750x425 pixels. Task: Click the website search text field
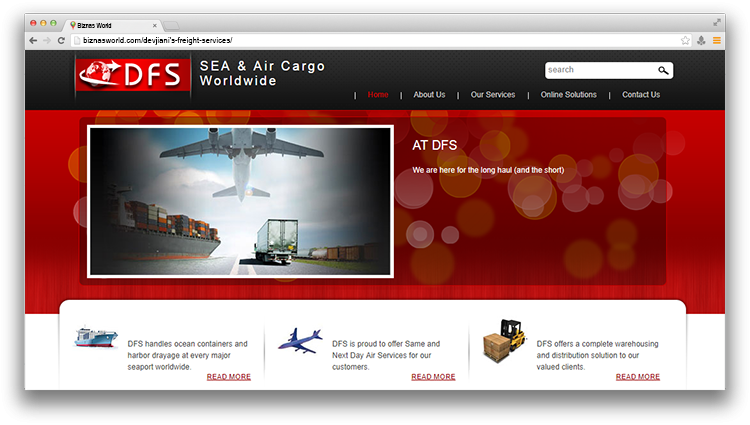point(600,70)
